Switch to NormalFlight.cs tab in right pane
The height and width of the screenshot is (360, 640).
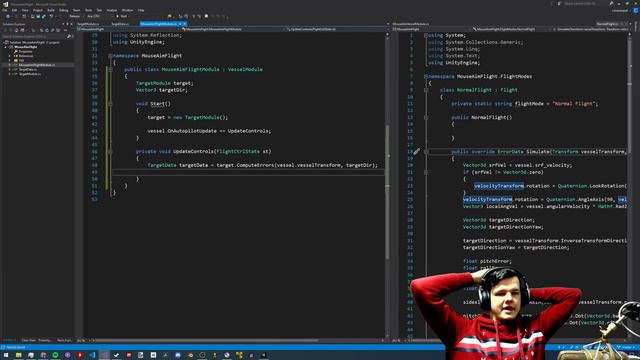coord(607,24)
